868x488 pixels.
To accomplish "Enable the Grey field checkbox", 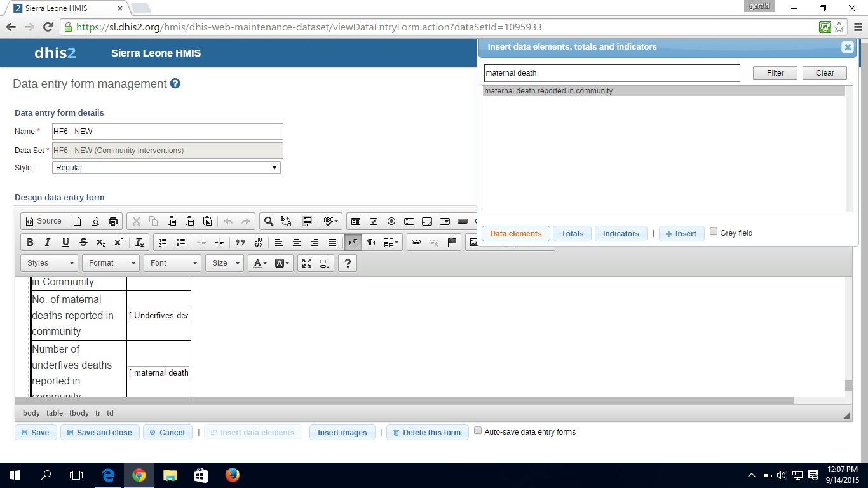I will tap(714, 232).
